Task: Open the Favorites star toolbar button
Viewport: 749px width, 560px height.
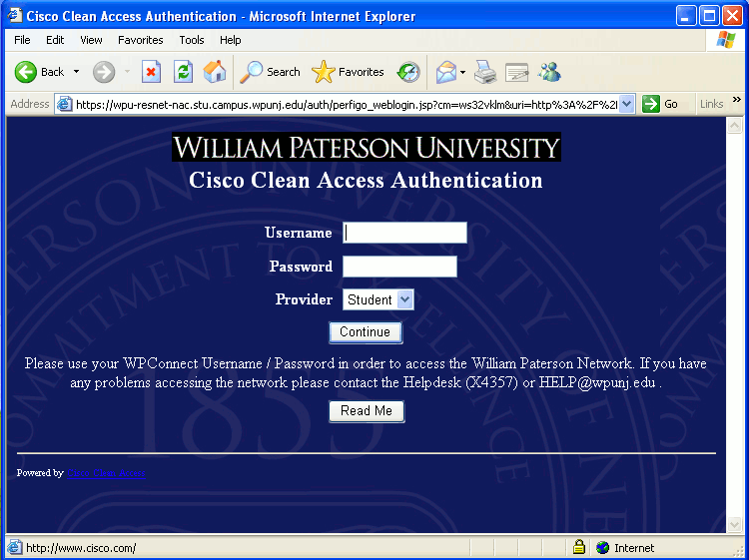Action: coord(348,72)
